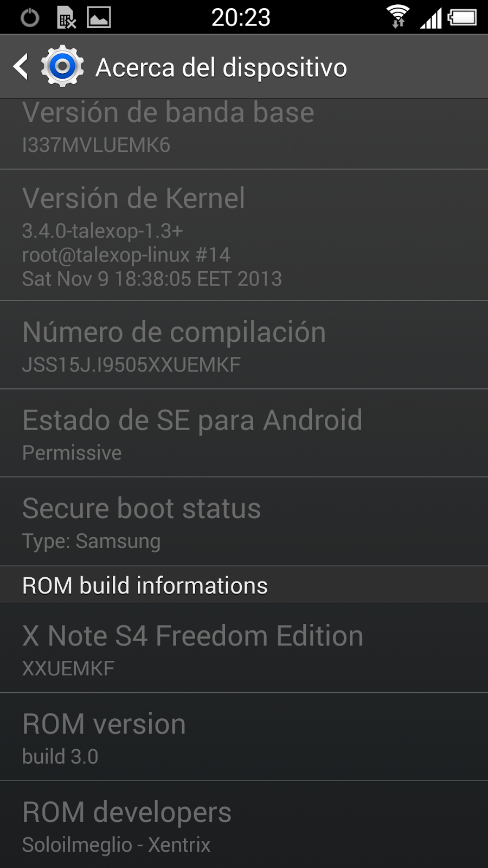Screen dimensions: 488x868
Task: Tap the Acerca del dispositivo title
Action: (x=221, y=67)
